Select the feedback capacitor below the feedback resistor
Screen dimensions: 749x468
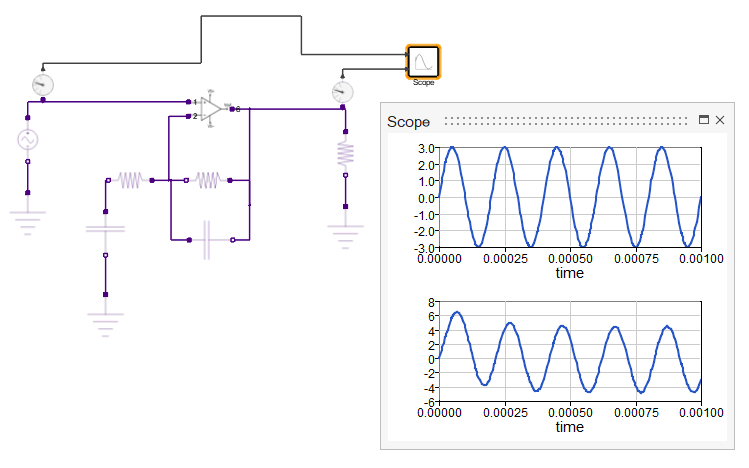pos(207,240)
